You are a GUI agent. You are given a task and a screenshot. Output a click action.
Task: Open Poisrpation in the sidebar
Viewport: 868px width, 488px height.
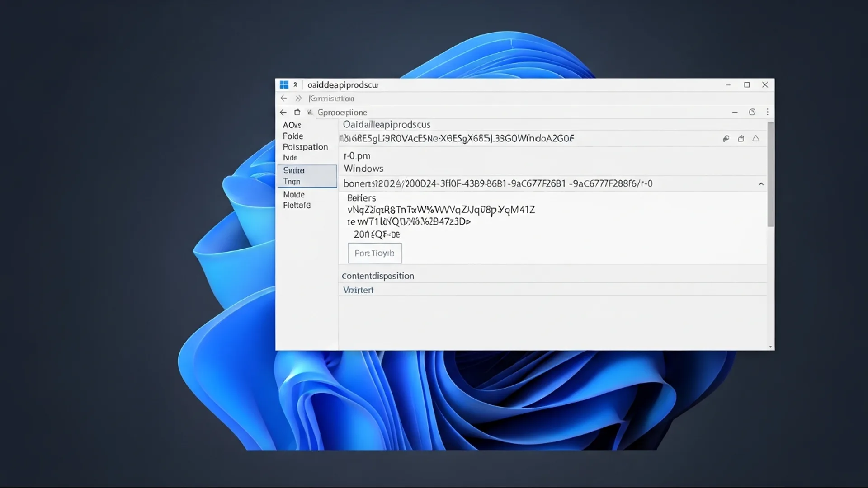pyautogui.click(x=305, y=147)
